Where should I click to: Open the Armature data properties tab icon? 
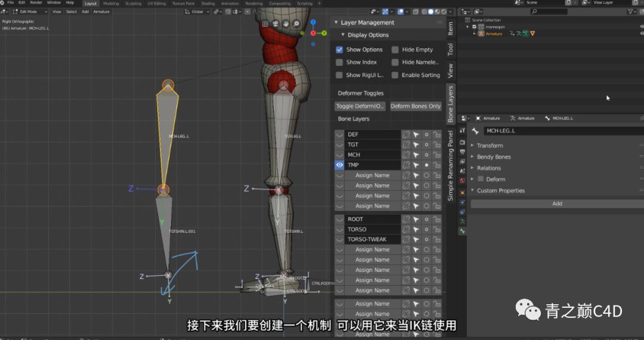[463, 222]
